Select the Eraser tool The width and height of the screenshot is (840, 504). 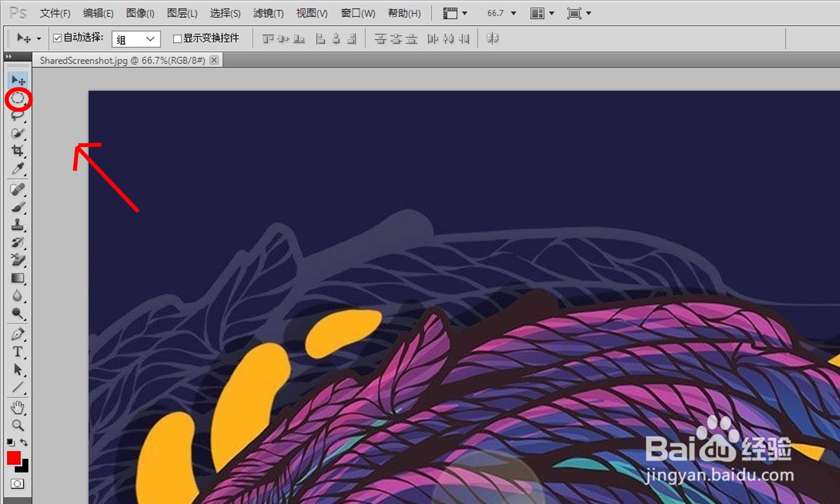point(18,260)
